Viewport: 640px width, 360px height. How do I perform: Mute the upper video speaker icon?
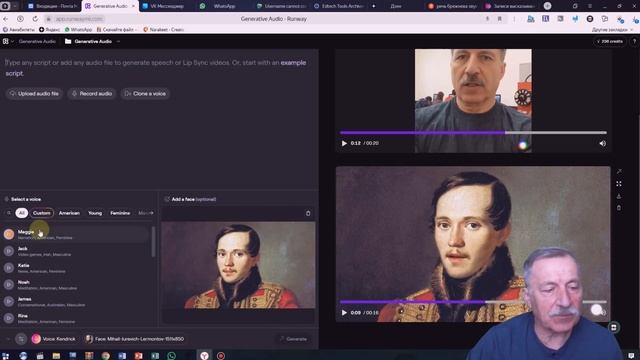pyautogui.click(x=602, y=143)
